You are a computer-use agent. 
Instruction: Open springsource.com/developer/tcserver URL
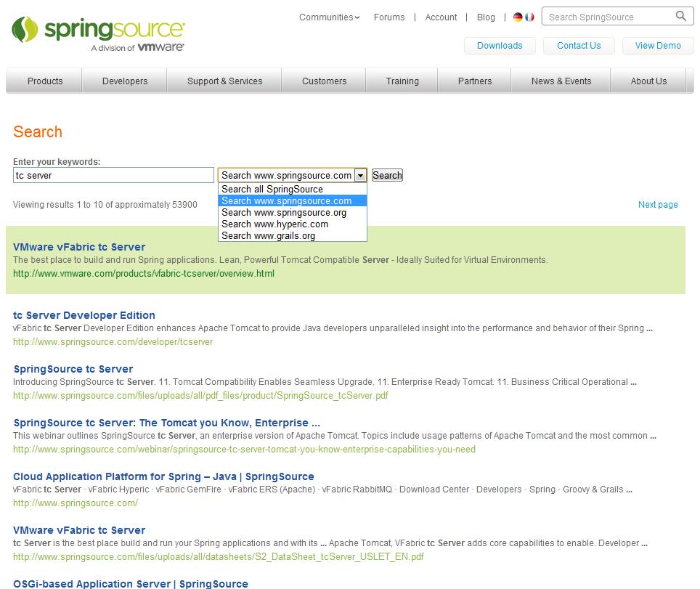point(113,341)
